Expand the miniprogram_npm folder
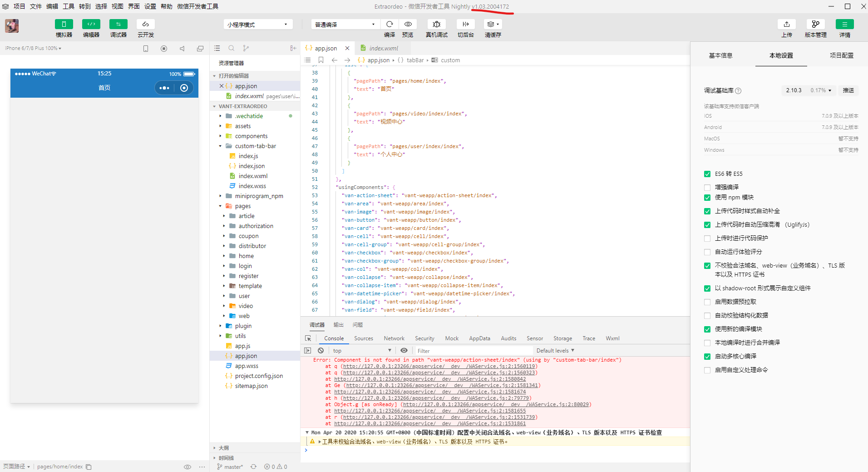Screen dimensions: 868x472 (255, 196)
